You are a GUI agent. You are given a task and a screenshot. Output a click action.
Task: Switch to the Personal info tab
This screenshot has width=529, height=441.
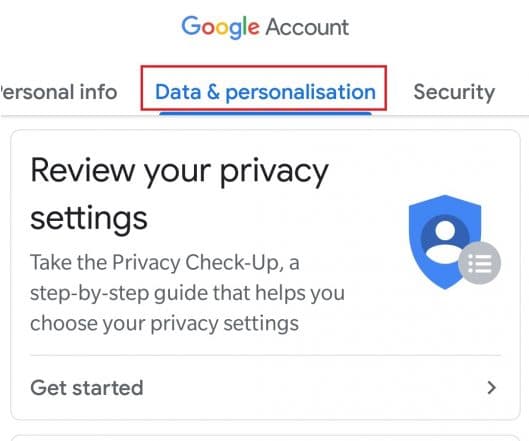point(58,92)
